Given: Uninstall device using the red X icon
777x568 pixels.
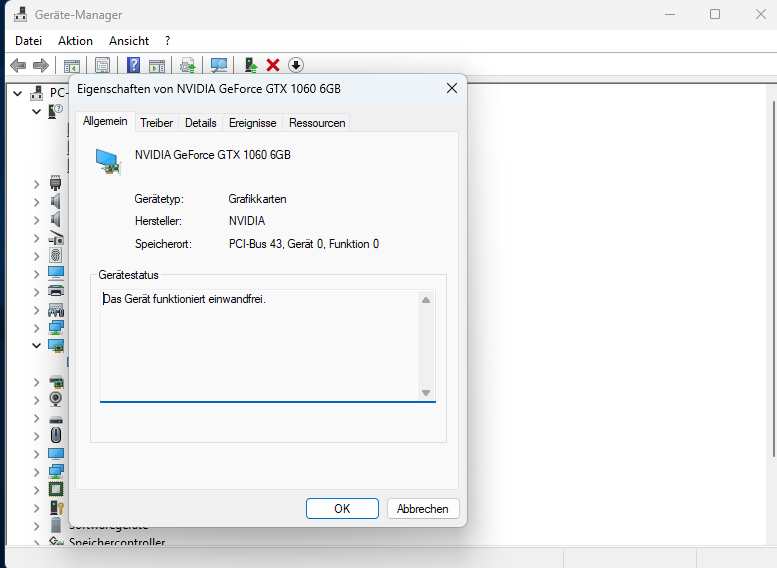Looking at the screenshot, I should [273, 65].
